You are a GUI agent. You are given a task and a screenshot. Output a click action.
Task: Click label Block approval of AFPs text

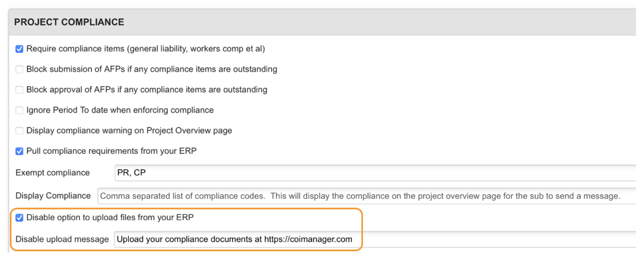147,90
